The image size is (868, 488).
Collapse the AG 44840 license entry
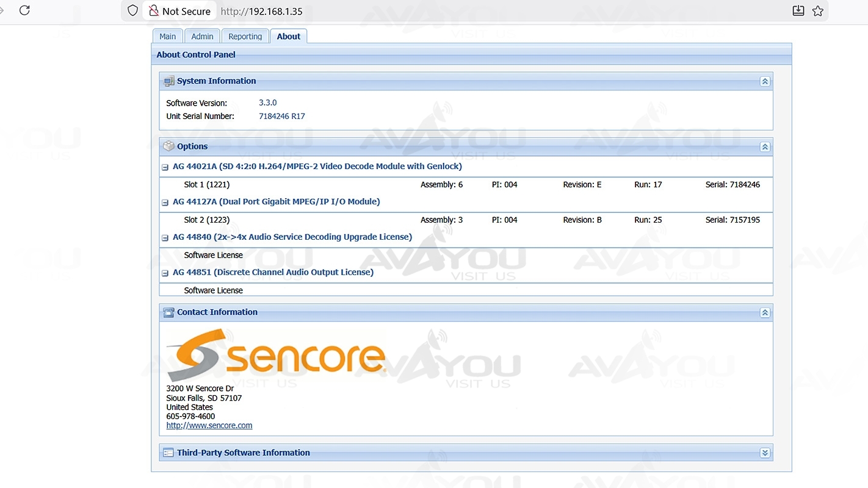165,238
